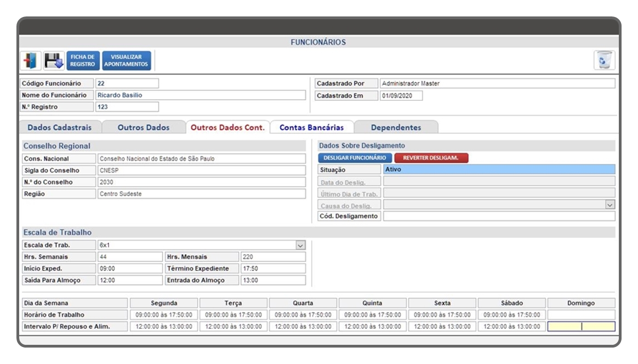Edit the Sigla do Conselho field
The width and height of the screenshot is (638, 364).
[x=201, y=170]
